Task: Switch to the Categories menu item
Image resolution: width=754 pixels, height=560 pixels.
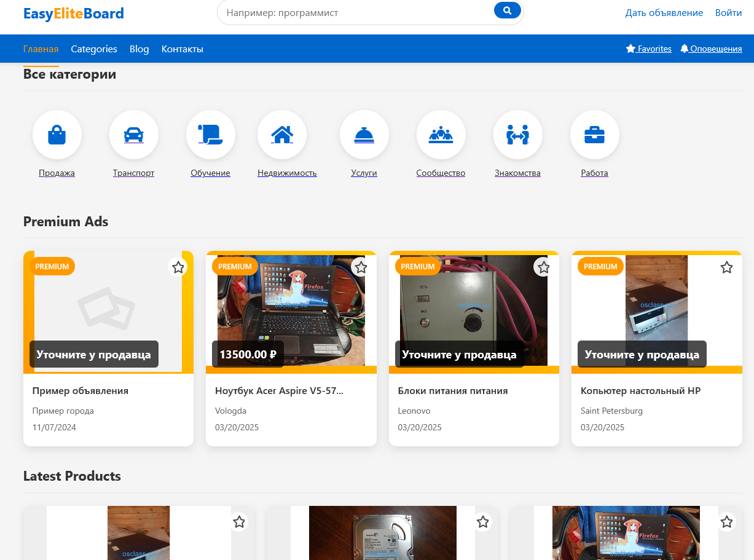Action: 93,49
